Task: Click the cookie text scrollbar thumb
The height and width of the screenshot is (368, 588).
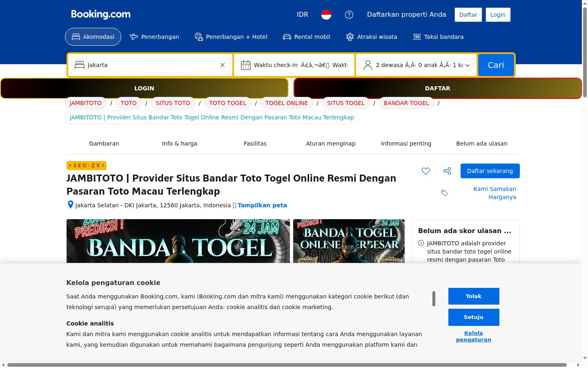Action: click(x=434, y=298)
